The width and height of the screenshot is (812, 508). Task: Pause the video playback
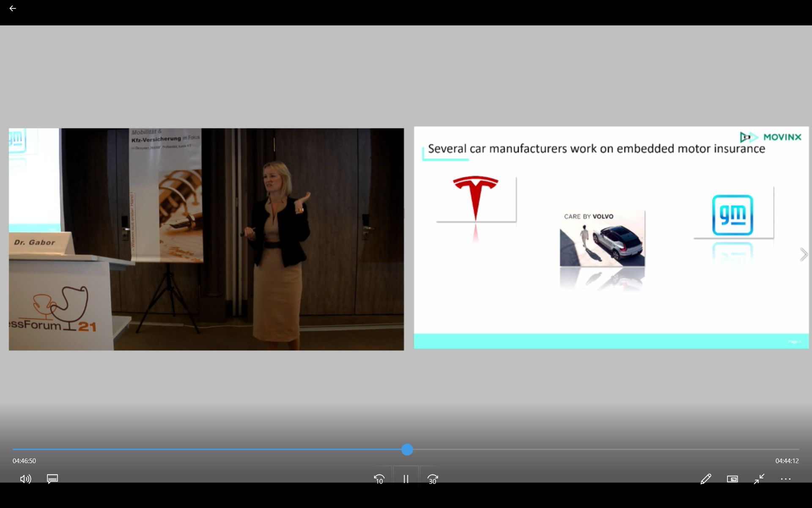(x=406, y=479)
